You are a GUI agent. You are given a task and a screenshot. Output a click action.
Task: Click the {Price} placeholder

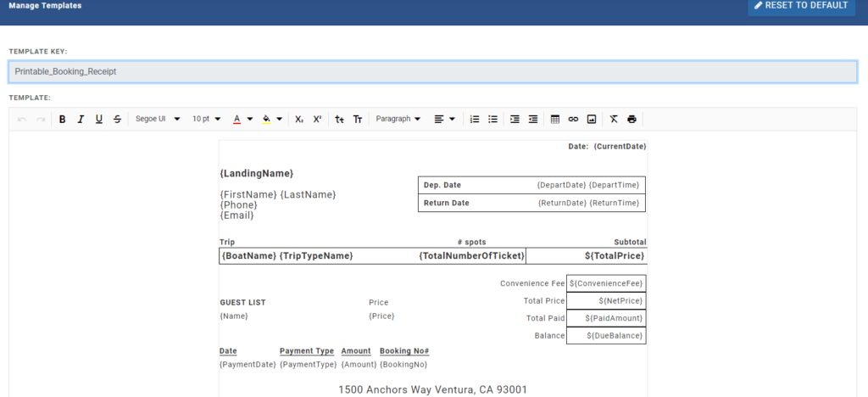[x=381, y=316]
